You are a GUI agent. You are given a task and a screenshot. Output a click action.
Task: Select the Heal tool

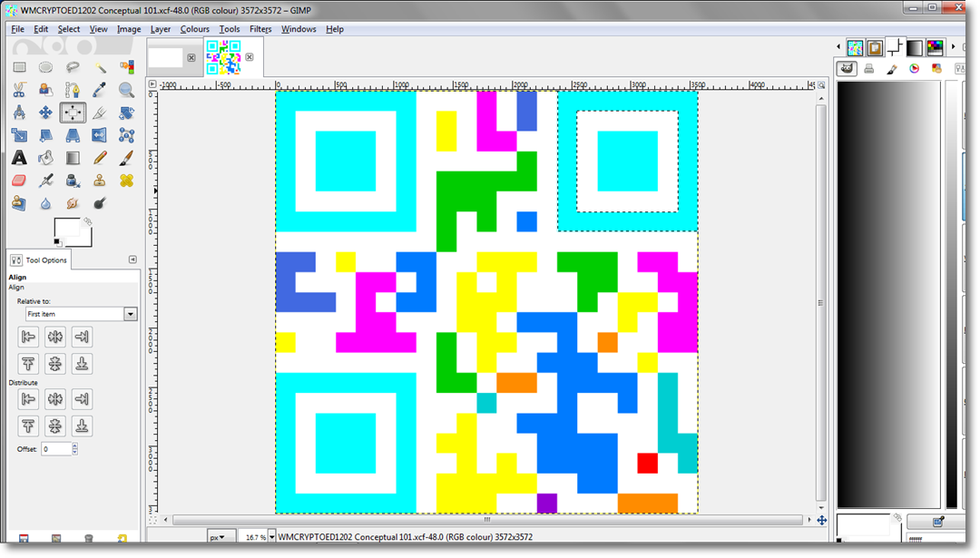(x=126, y=181)
